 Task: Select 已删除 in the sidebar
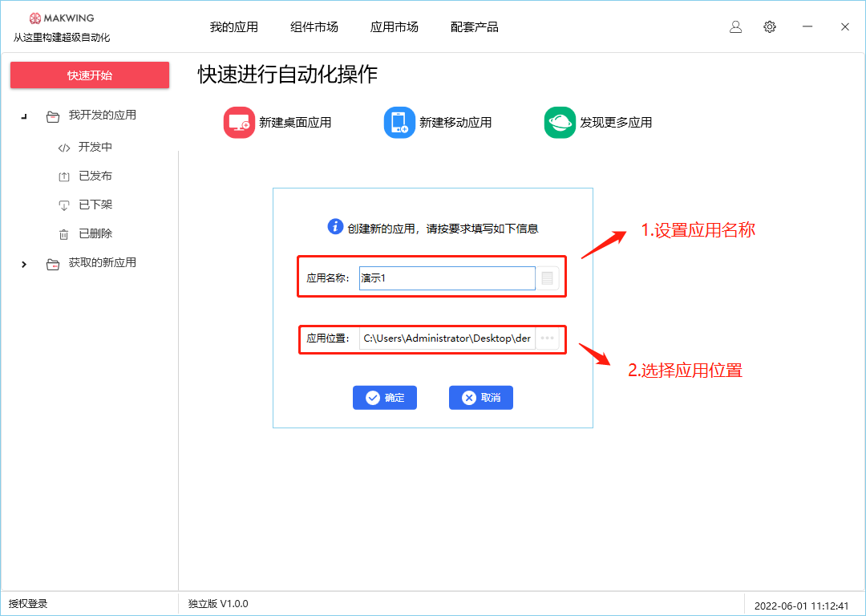pos(95,234)
